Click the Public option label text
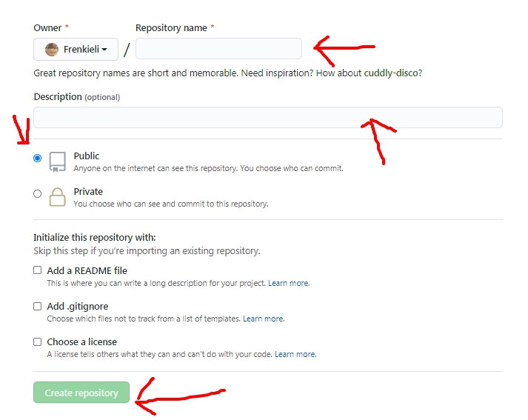Viewport: 528px width, 420px height. coord(87,156)
